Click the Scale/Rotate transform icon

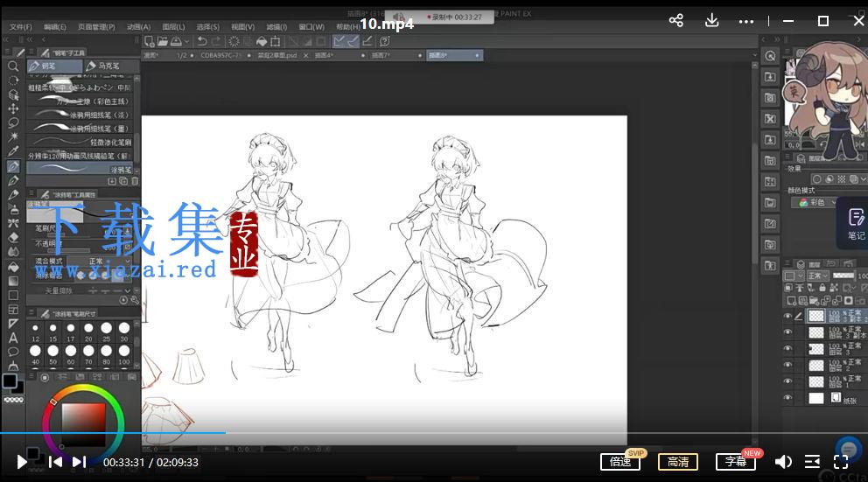[275, 41]
